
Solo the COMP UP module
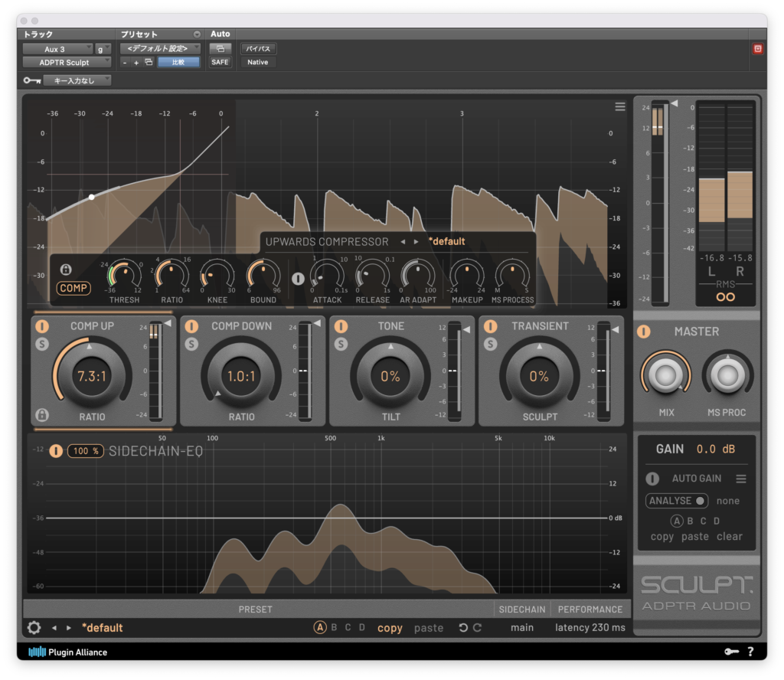coord(42,344)
